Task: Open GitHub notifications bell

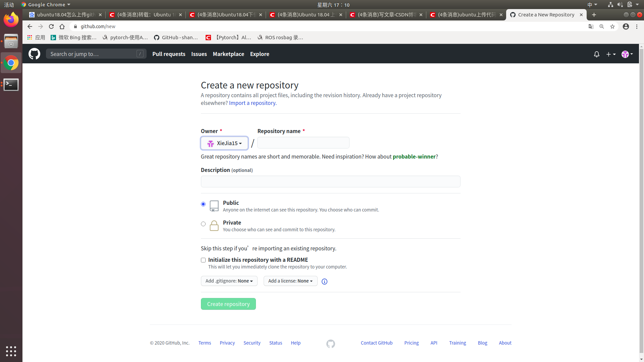Action: (x=596, y=54)
